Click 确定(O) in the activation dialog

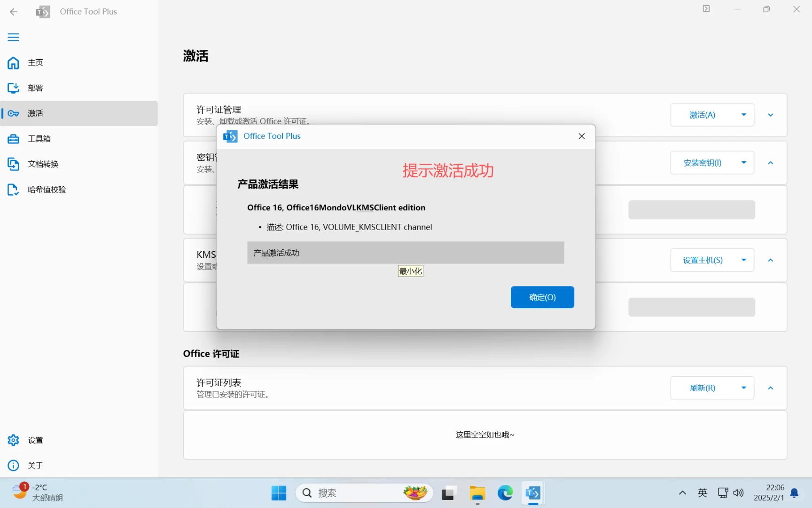tap(542, 297)
